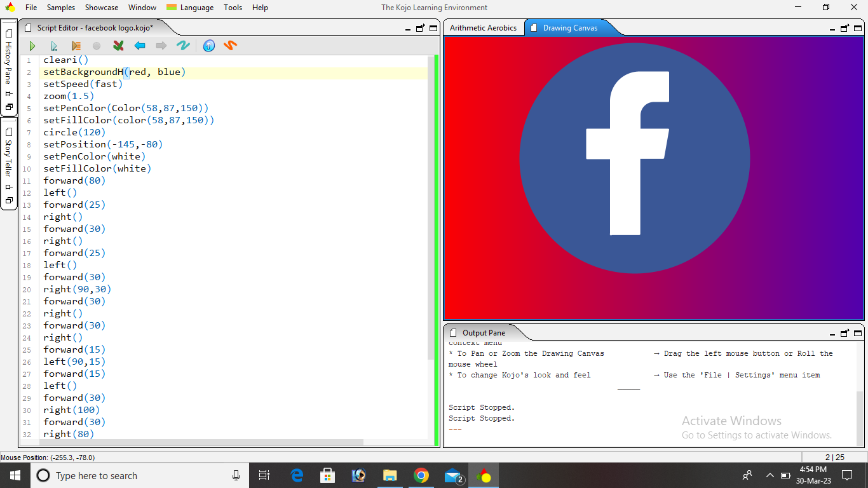Click the pin icon under History Pane
Viewport: 868px width, 488px height.
(9, 94)
